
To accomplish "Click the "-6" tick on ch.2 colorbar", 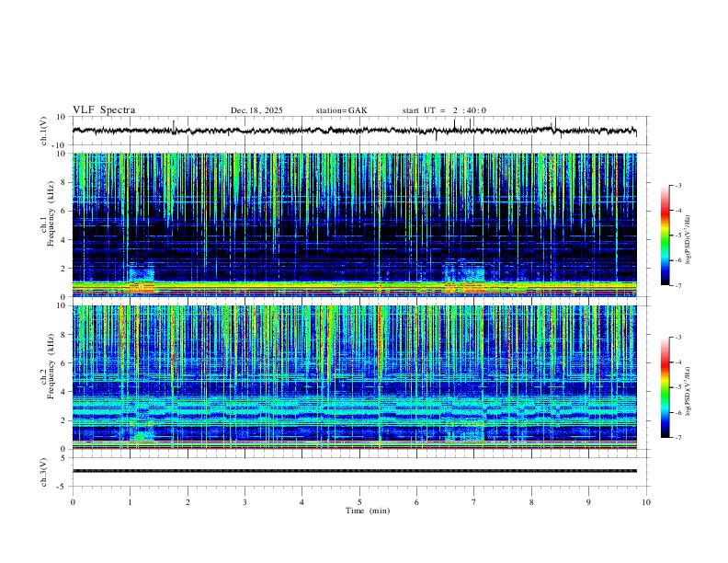I will [677, 412].
